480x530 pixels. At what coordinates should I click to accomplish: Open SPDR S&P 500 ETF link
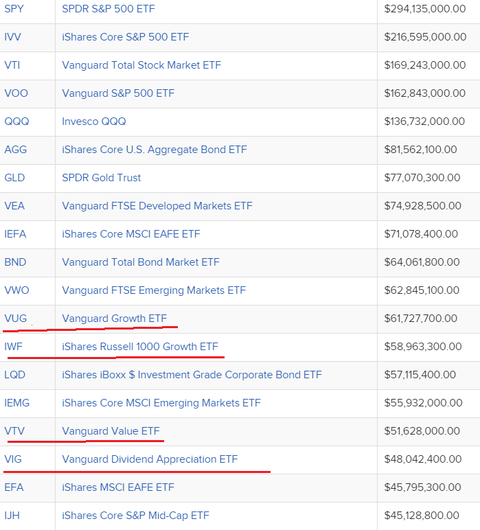click(108, 8)
